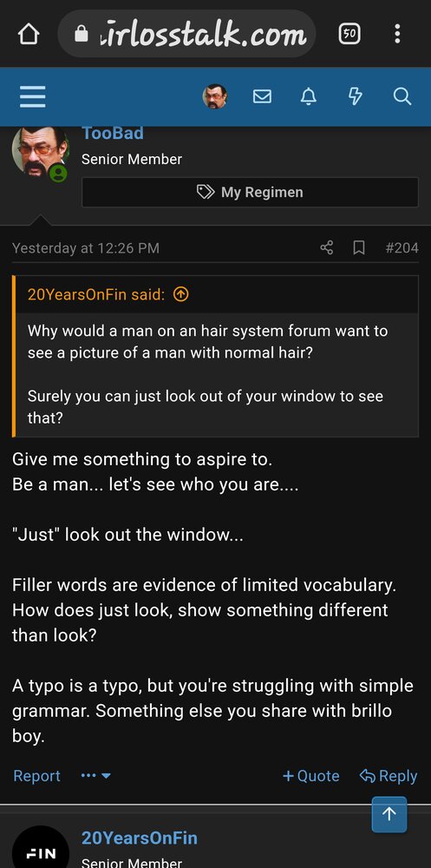This screenshot has height=868, width=431.
Task: Tap the address bar URL field
Action: click(x=187, y=35)
